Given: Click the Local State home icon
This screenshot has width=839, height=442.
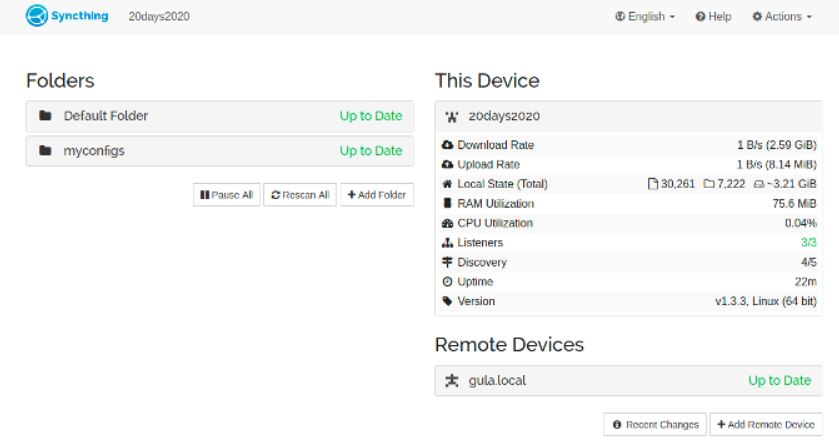Looking at the screenshot, I should tap(447, 184).
